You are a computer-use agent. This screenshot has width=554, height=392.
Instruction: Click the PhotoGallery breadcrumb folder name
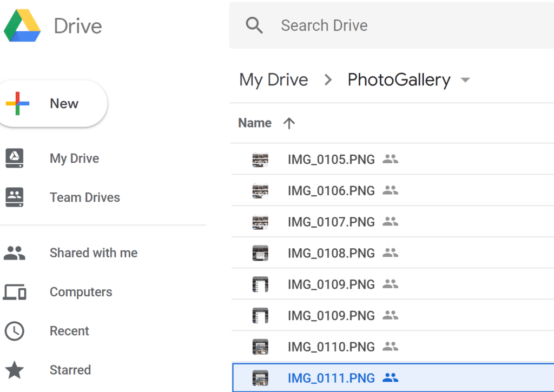coord(399,80)
